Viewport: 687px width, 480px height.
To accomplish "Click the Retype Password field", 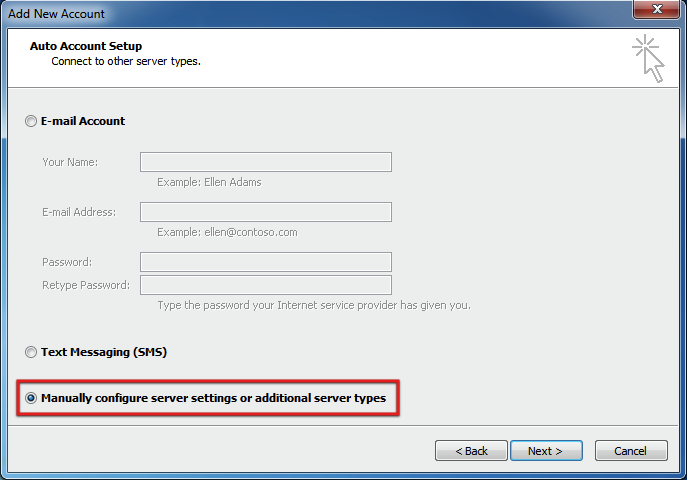I will tap(266, 285).
